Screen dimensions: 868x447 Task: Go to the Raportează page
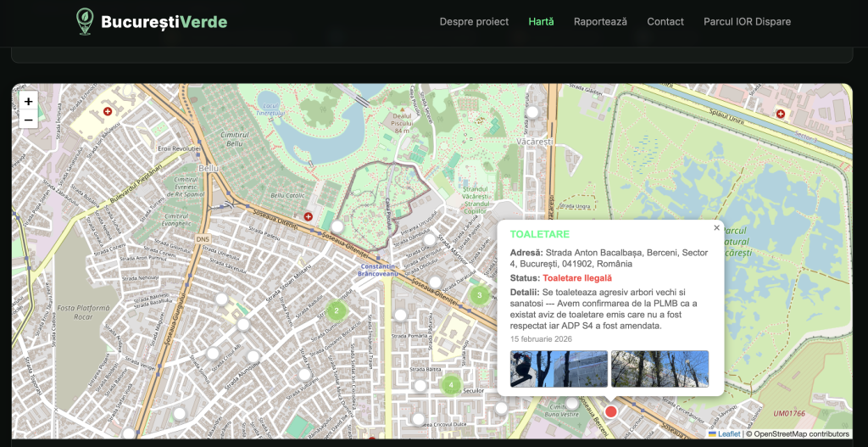(x=600, y=22)
